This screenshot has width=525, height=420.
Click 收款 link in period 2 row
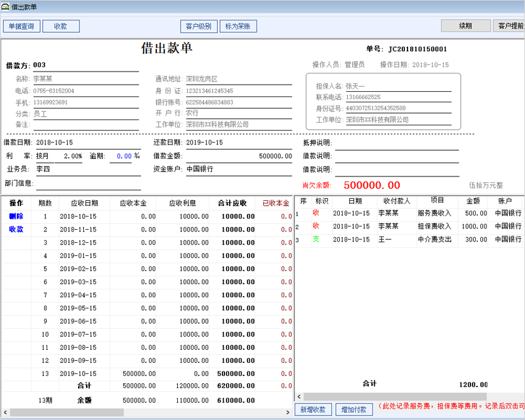16,230
